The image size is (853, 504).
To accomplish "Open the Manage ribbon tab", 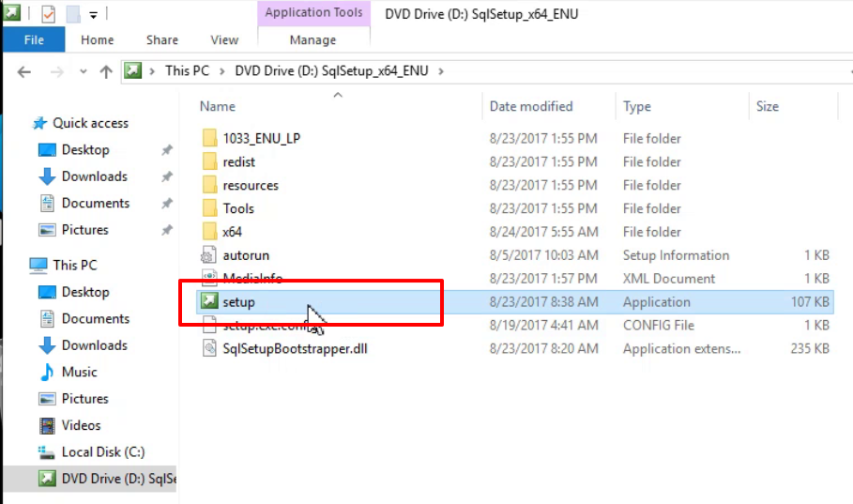I will (312, 39).
